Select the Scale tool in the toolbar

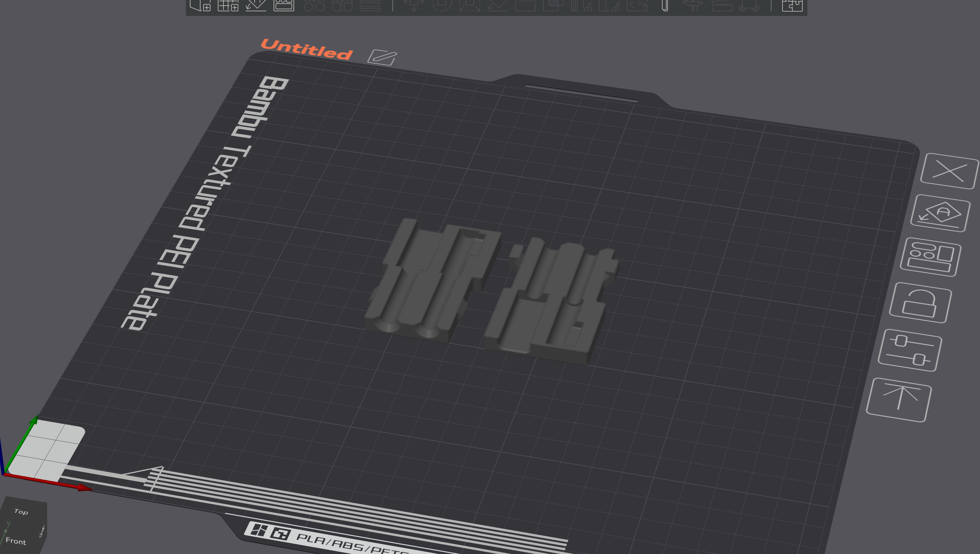(469, 5)
